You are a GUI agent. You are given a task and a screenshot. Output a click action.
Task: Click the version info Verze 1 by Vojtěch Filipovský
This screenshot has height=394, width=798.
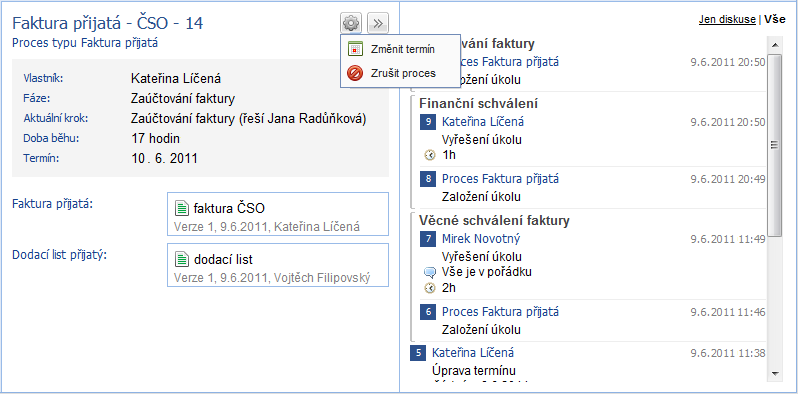[x=272, y=278]
